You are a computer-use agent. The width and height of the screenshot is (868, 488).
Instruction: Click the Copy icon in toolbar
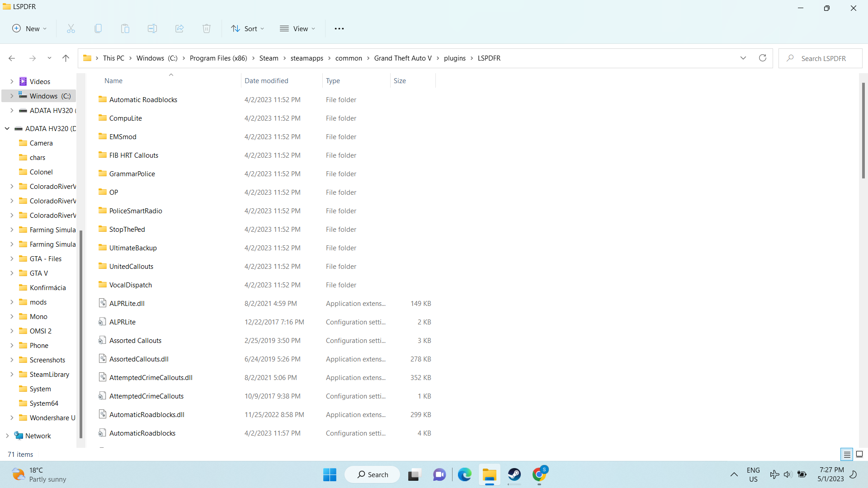[98, 28]
